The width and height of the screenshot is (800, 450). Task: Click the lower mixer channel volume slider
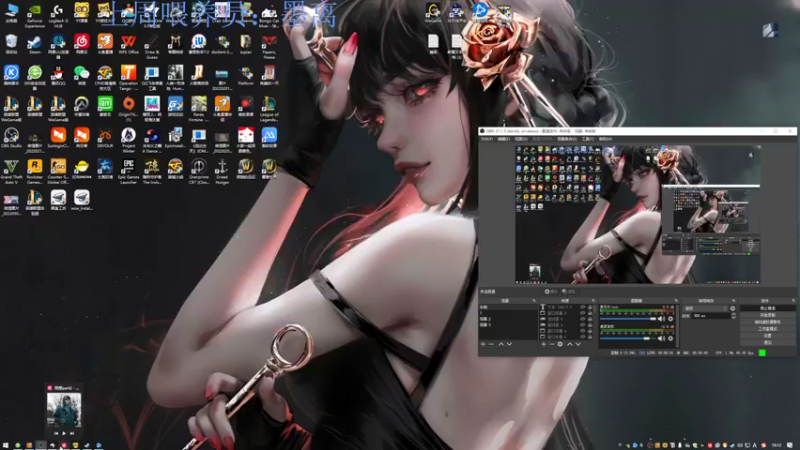628,338
